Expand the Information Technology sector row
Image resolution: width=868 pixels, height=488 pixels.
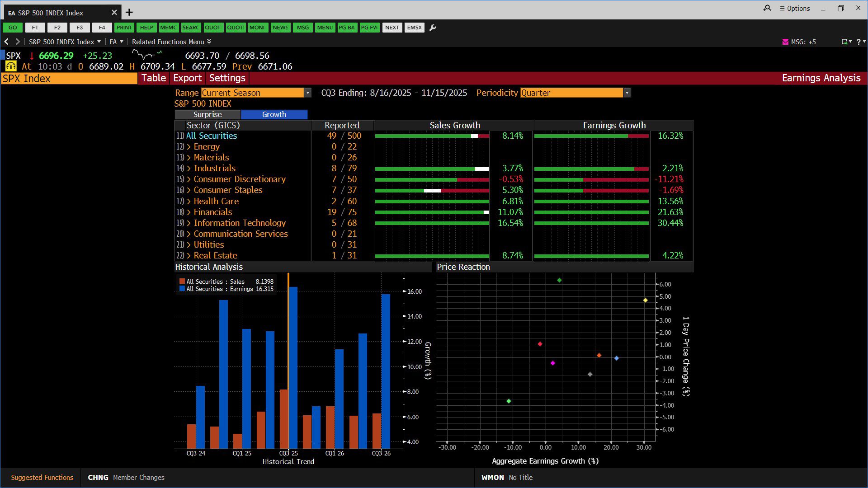pyautogui.click(x=189, y=223)
